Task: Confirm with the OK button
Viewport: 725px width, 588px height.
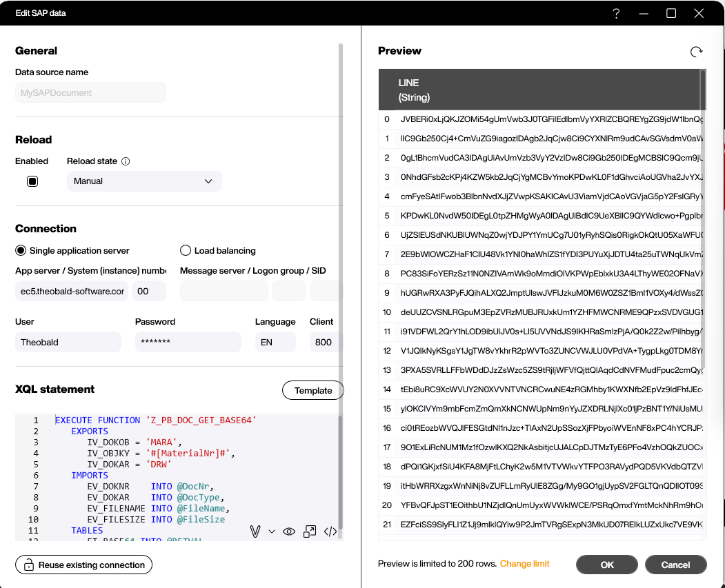Action: pyautogui.click(x=606, y=565)
